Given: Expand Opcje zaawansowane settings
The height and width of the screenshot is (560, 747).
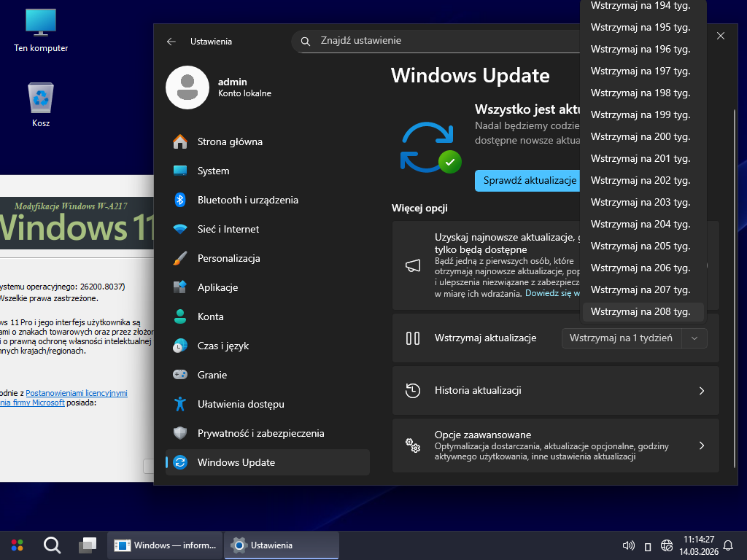Looking at the screenshot, I should [554, 445].
